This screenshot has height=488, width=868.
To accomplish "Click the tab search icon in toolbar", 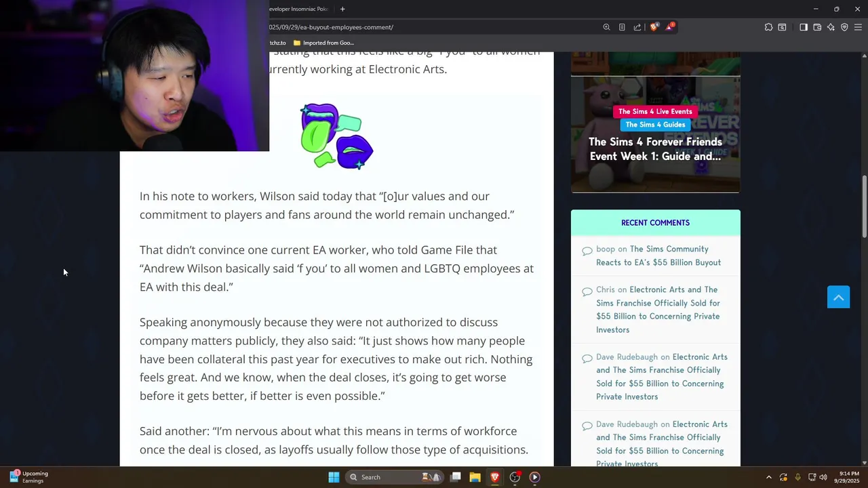I will tap(782, 27).
